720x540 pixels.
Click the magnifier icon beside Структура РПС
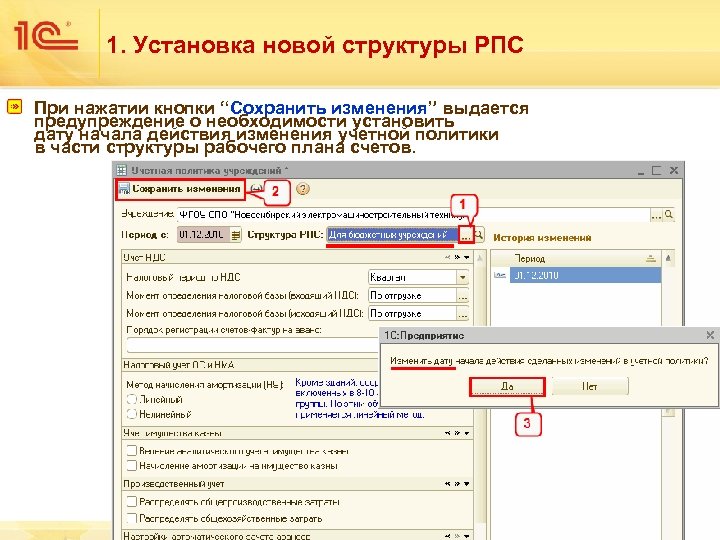tap(478, 235)
